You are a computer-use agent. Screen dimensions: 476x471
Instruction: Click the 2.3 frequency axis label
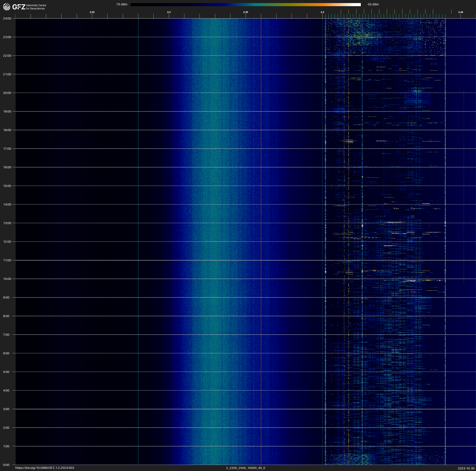pos(169,12)
